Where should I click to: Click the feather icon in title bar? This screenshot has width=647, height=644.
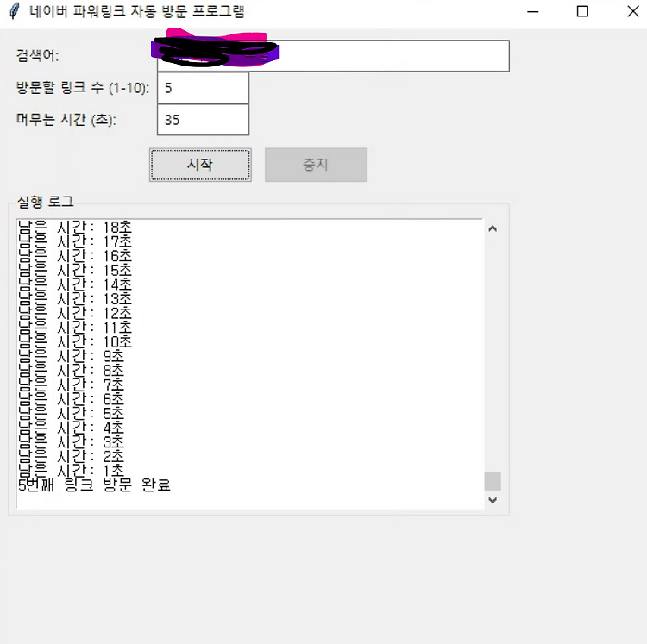(x=14, y=11)
